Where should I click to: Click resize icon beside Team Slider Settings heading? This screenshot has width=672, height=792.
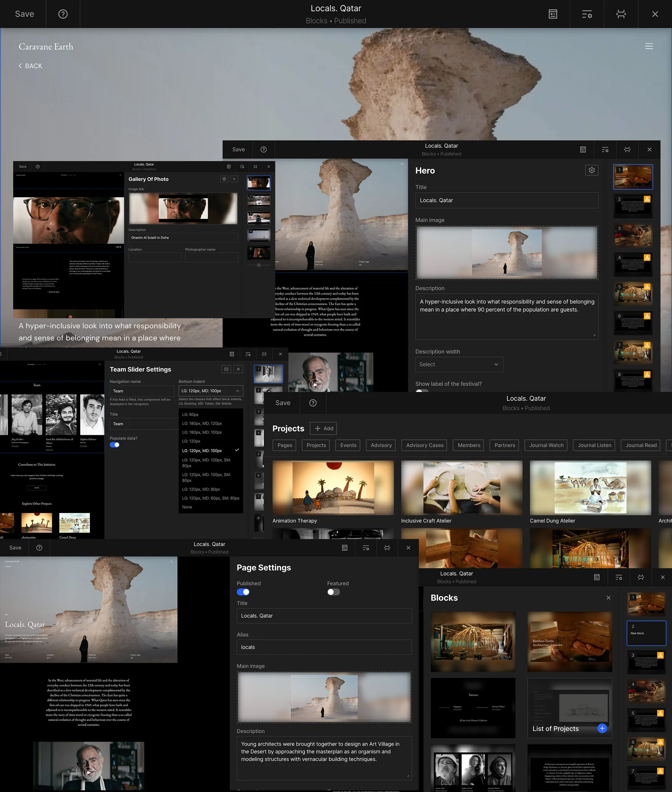tap(226, 369)
